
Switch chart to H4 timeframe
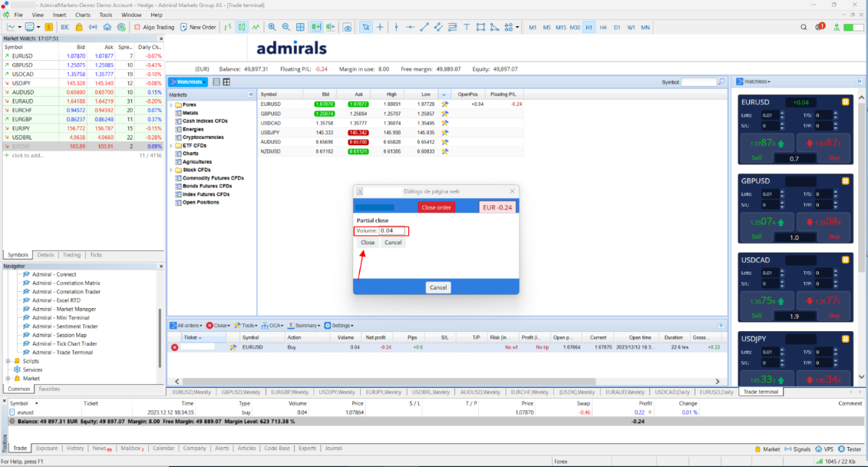[602, 27]
